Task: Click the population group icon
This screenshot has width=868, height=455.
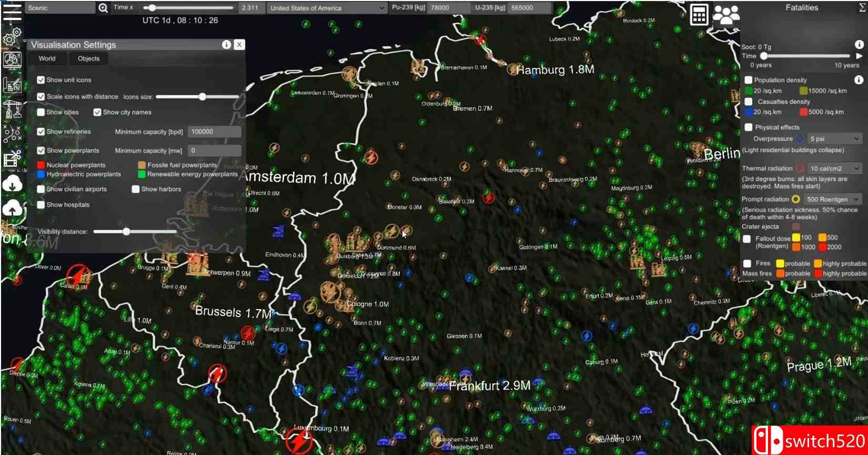Action: click(x=726, y=15)
